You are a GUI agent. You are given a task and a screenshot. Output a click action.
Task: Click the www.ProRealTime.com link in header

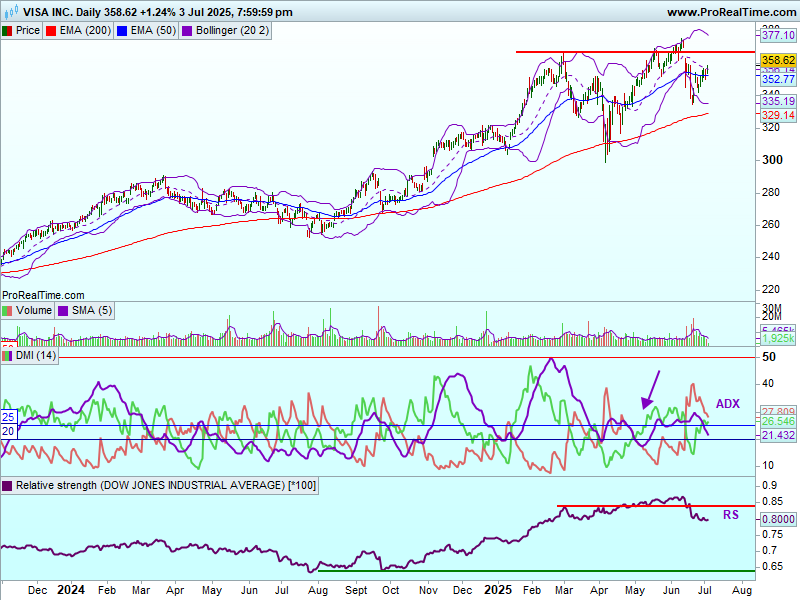(730, 12)
